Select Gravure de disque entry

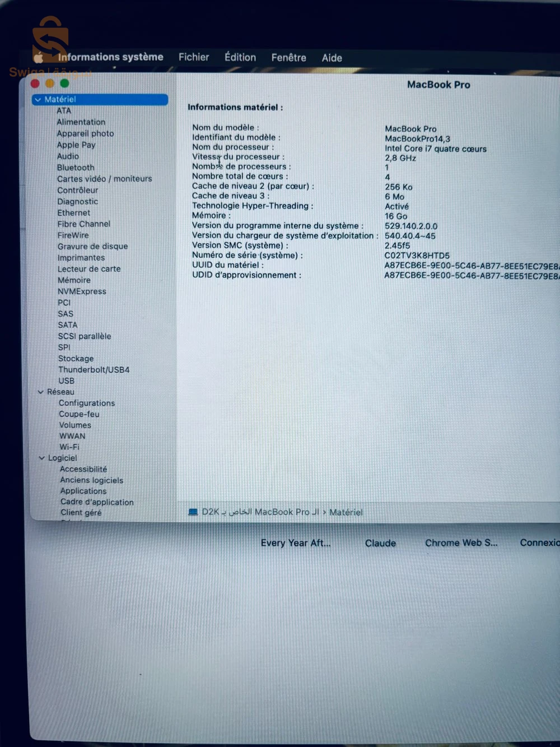tap(93, 247)
